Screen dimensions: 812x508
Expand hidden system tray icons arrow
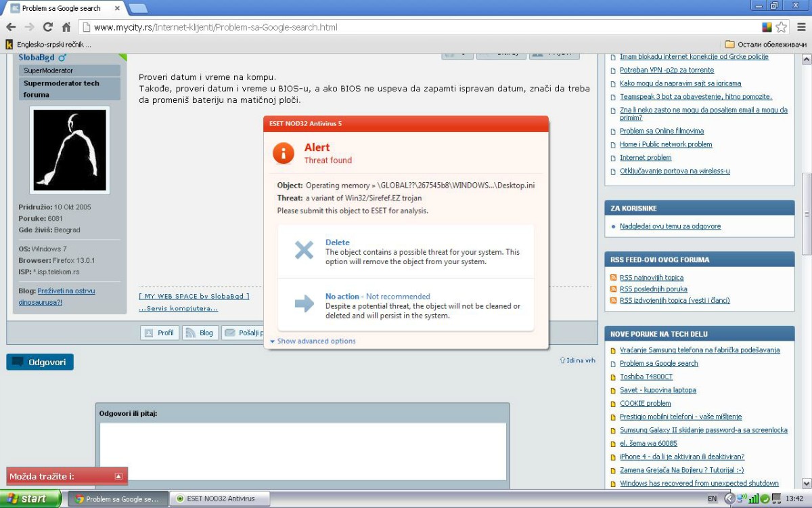click(x=729, y=499)
